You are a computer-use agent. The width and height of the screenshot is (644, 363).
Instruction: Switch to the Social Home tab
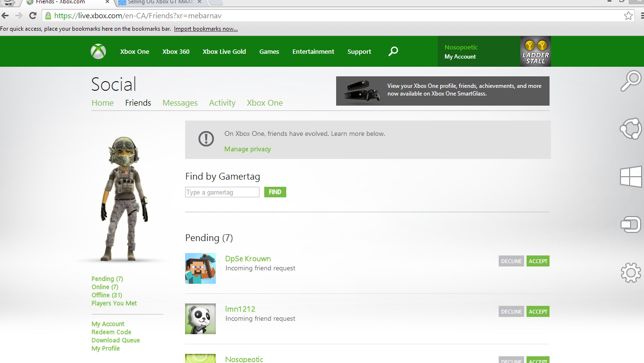tap(103, 103)
